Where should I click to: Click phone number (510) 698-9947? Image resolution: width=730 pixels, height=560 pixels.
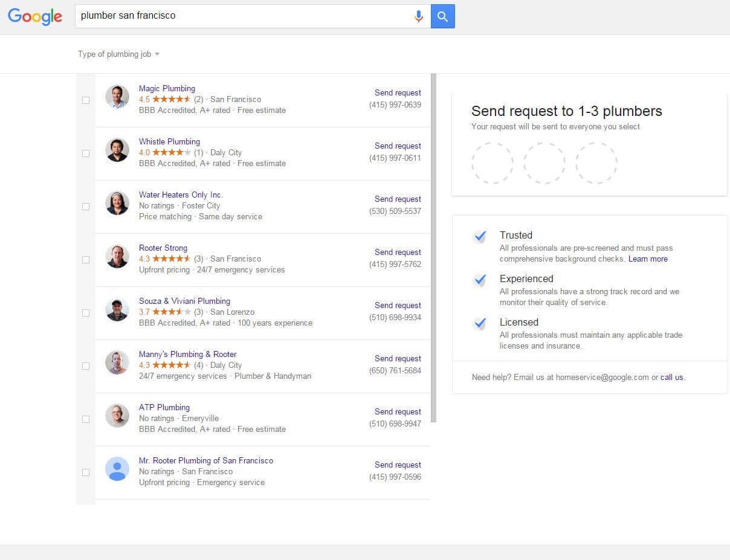coord(395,423)
